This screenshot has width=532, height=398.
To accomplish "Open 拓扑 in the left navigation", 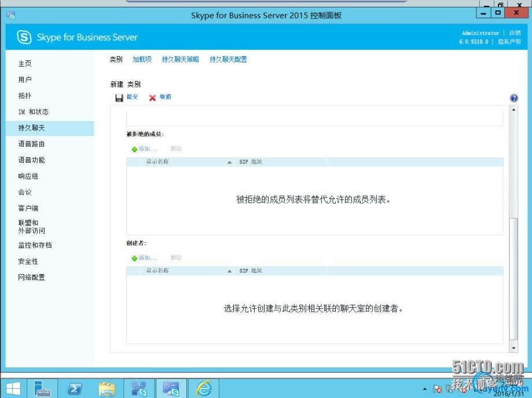I will 25,95.
